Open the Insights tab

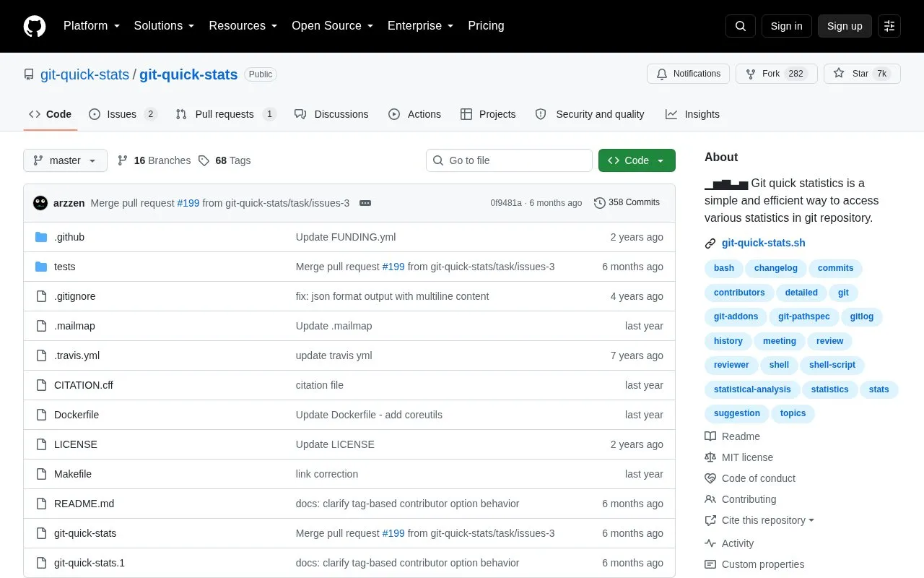[x=692, y=114]
